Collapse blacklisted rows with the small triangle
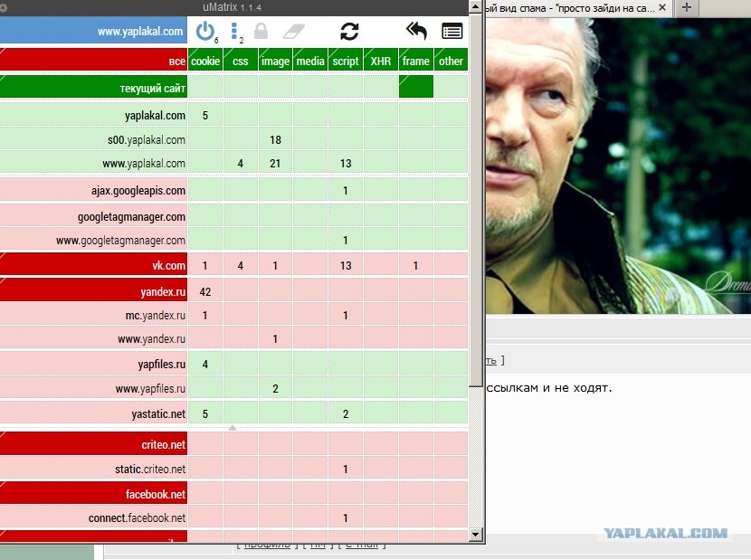Image resolution: width=751 pixels, height=560 pixels. (233, 427)
